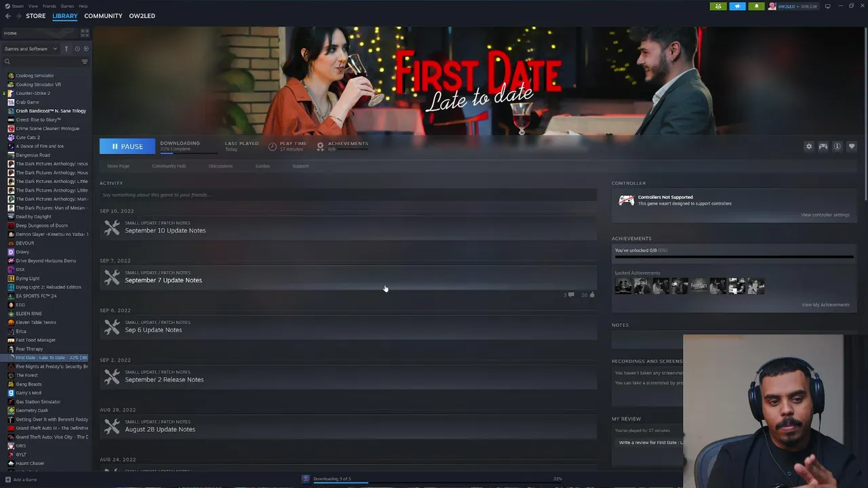
Task: Switch library to grid view icon
Action: 85,33
